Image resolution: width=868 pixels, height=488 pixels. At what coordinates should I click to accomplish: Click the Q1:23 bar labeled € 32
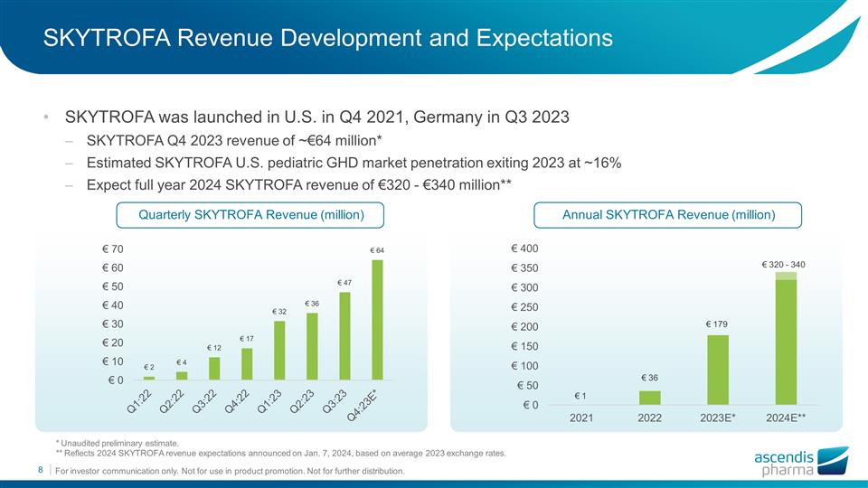click(x=279, y=350)
